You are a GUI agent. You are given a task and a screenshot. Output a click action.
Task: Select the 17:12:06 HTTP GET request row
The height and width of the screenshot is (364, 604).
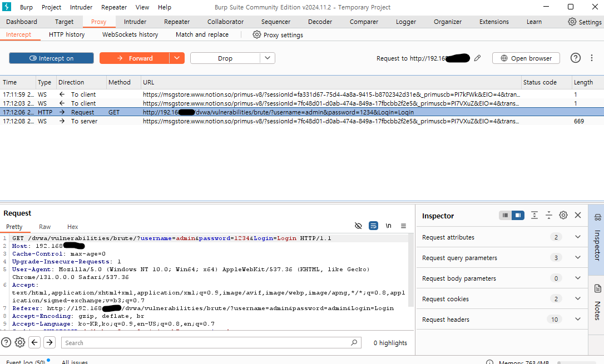coord(302,112)
